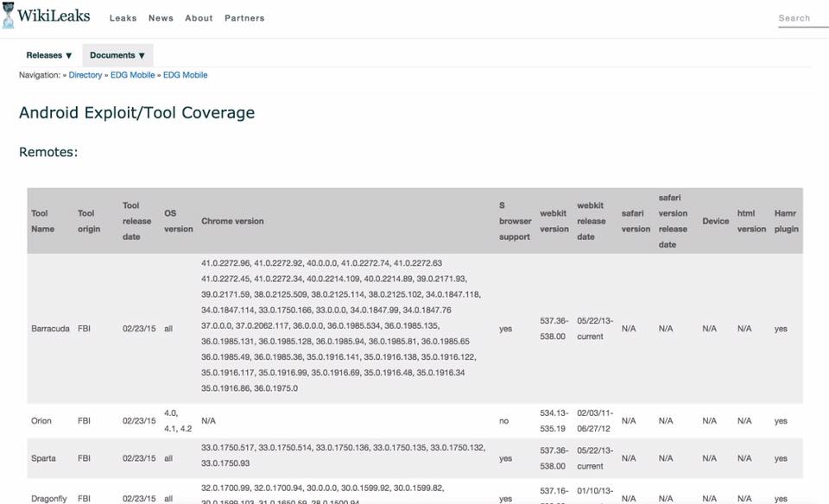Click the S browser support header
This screenshot has height=504, width=829.
click(x=515, y=221)
